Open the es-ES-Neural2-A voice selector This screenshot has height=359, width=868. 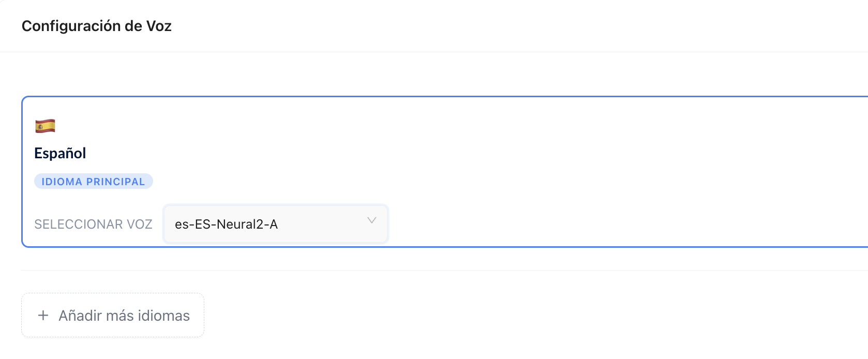275,224
